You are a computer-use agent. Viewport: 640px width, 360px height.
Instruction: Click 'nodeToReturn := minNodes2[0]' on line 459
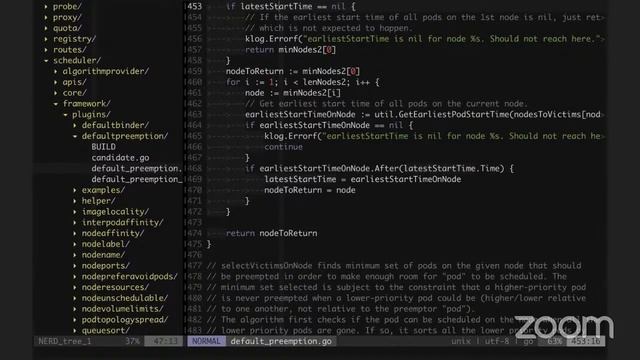coord(293,71)
